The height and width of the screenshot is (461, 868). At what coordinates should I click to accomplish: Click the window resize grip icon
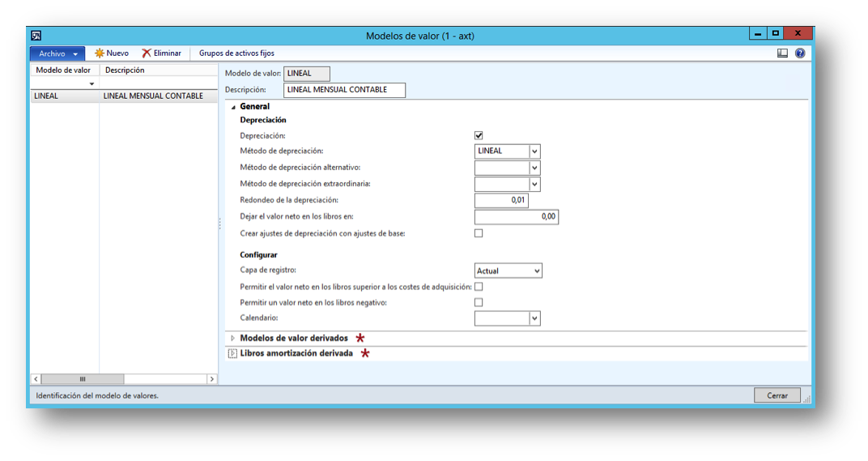click(806, 399)
